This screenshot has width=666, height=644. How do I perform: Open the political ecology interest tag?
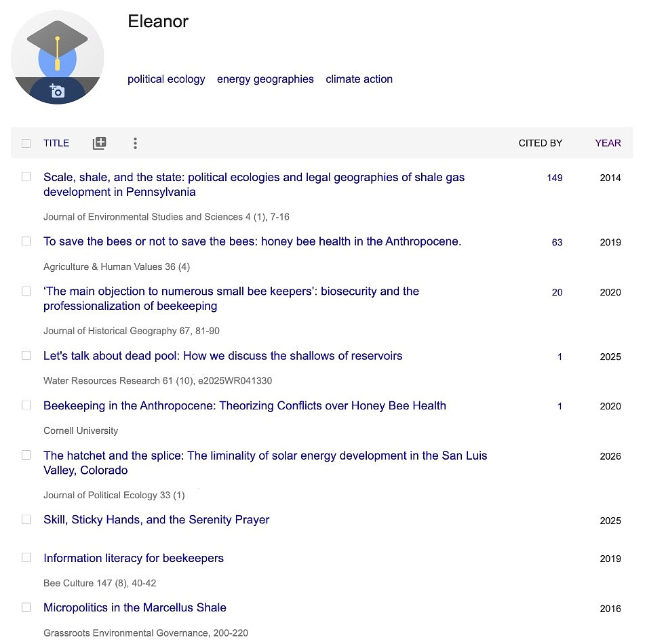click(x=166, y=79)
